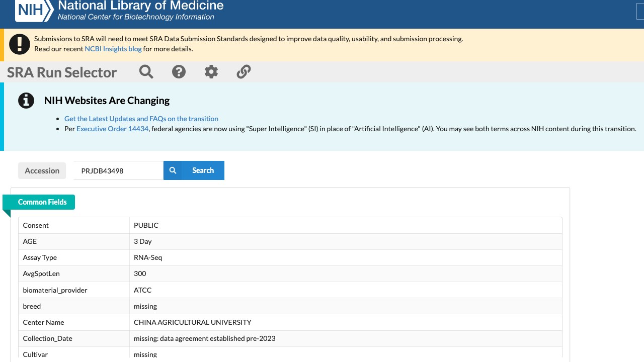The height and width of the screenshot is (362, 644).
Task: Click the 300 AvgSpotLen value
Action: [x=140, y=274]
